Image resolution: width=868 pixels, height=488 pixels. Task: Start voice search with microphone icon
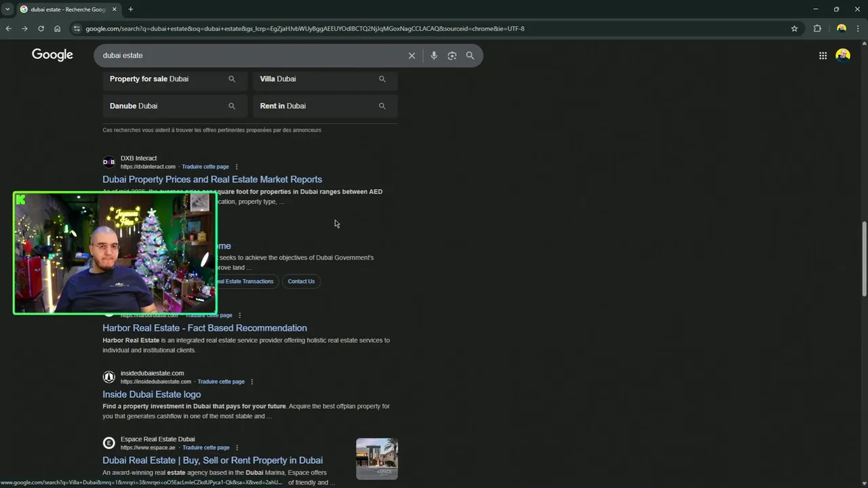[434, 56]
